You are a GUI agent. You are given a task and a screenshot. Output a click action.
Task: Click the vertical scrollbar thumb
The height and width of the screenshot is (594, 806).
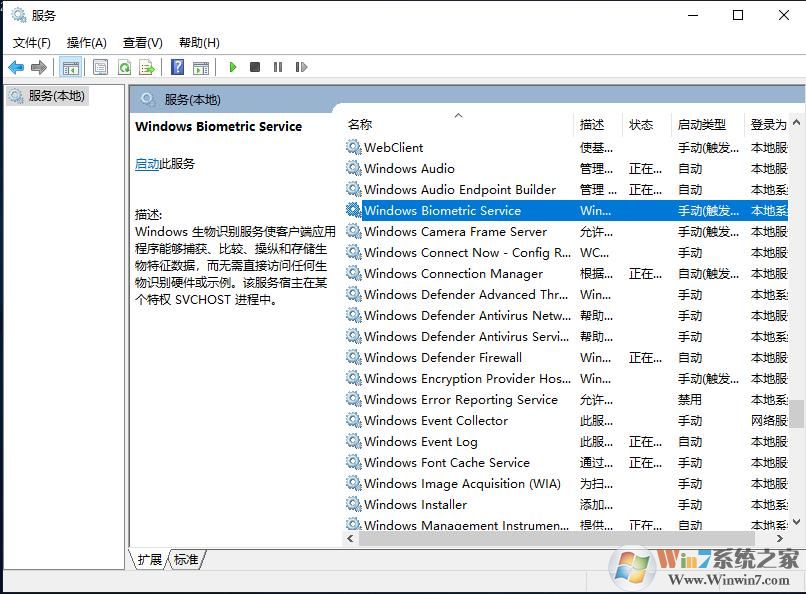797,414
